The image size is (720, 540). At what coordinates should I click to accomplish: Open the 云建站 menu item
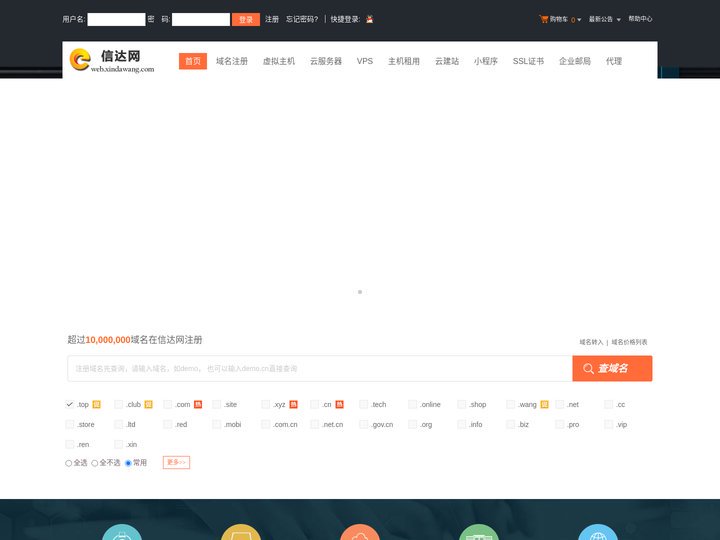pyautogui.click(x=447, y=61)
